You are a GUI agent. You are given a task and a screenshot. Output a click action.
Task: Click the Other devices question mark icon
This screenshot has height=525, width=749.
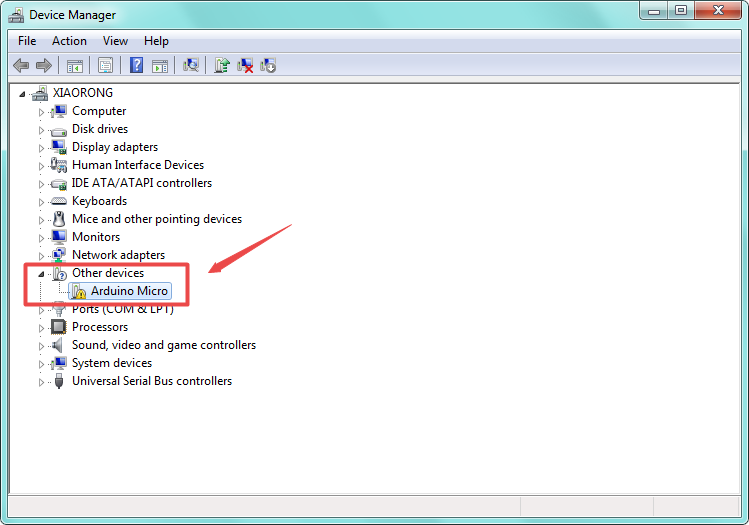tap(59, 274)
